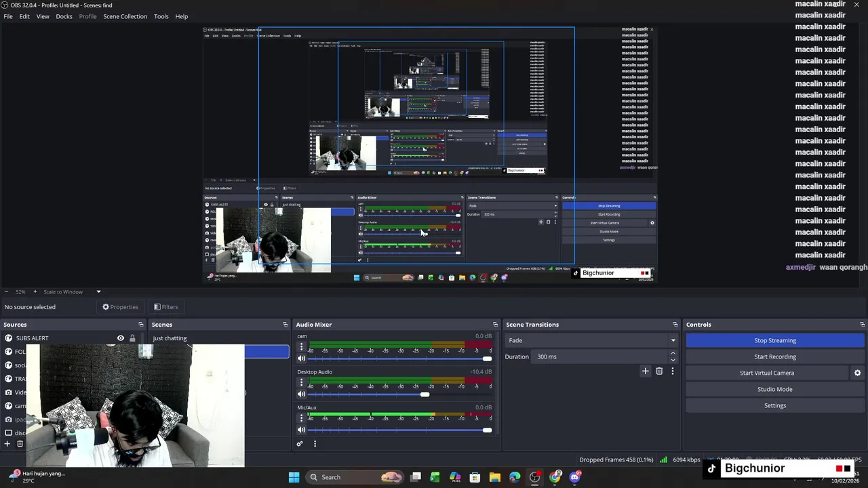The width and height of the screenshot is (868, 488).
Task: Open File Explorer from taskbar
Action: pyautogui.click(x=495, y=477)
